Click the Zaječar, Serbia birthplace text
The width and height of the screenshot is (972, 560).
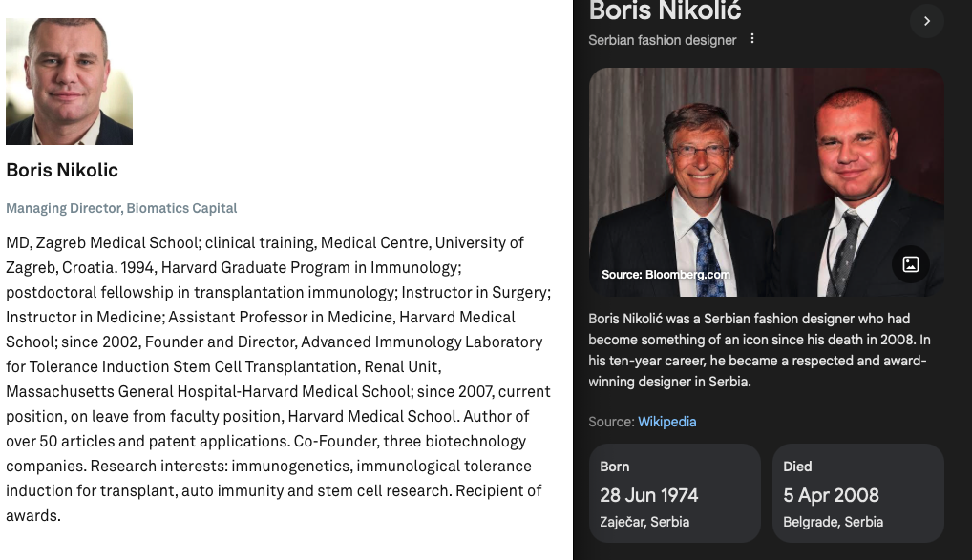pyautogui.click(x=644, y=522)
